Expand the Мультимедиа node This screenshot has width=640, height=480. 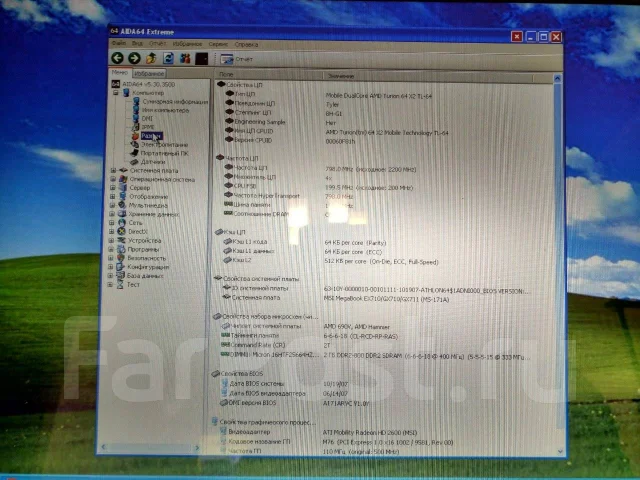[112, 205]
